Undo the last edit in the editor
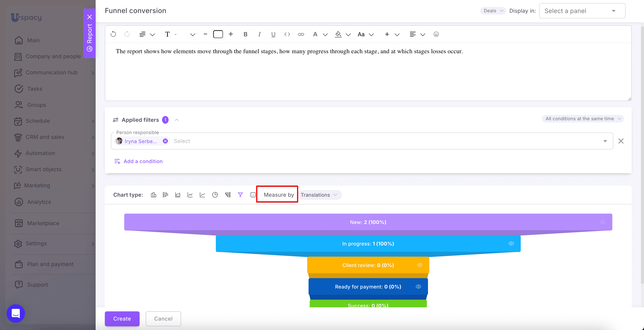The height and width of the screenshot is (330, 644). point(113,34)
